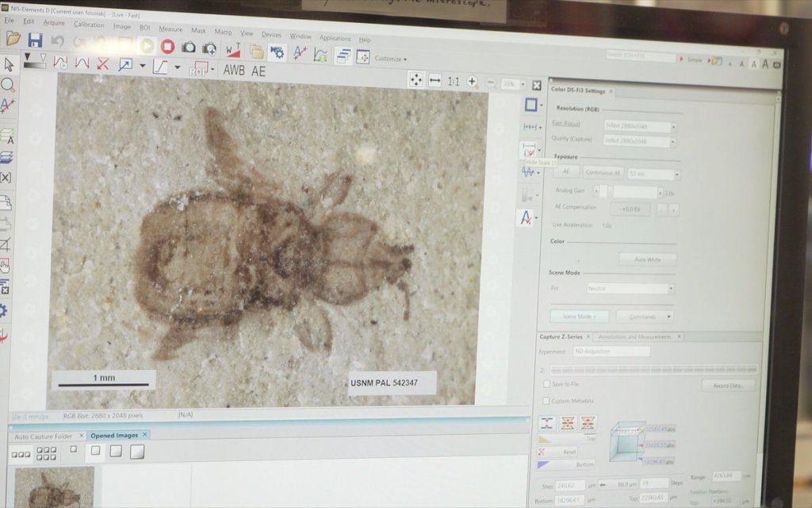Viewport: 812px width, 508px height.
Task: Click the AE auto exposure tool
Action: (259, 71)
